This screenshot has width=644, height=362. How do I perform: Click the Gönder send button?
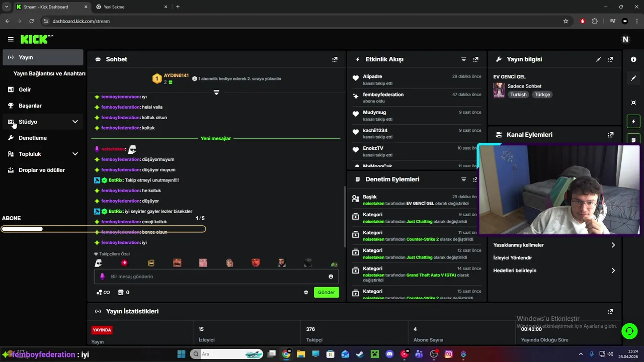[327, 292]
